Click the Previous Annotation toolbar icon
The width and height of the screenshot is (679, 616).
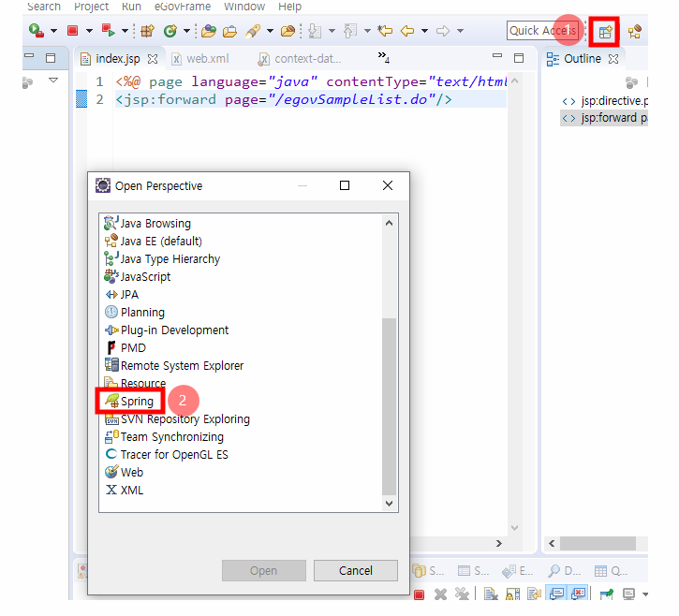pos(350,31)
